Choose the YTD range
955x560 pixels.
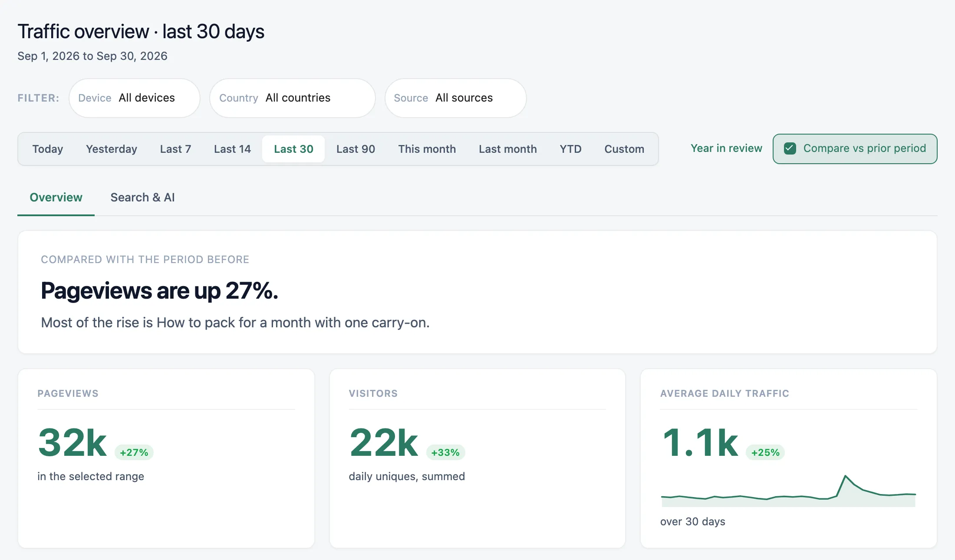[570, 149]
